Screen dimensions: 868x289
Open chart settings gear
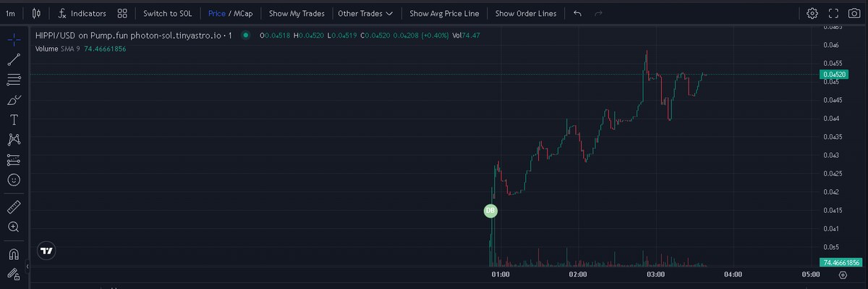(x=812, y=13)
